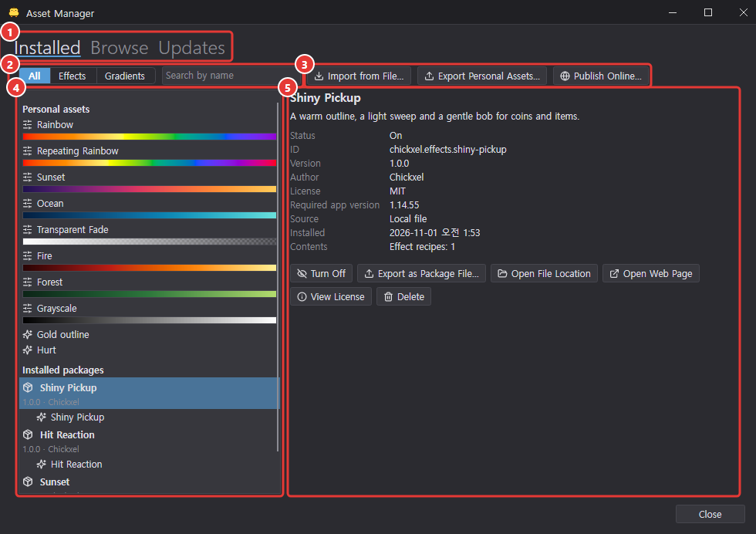Screen dimensions: 756x534
Task: Switch to the Browse tab
Action: click(119, 48)
